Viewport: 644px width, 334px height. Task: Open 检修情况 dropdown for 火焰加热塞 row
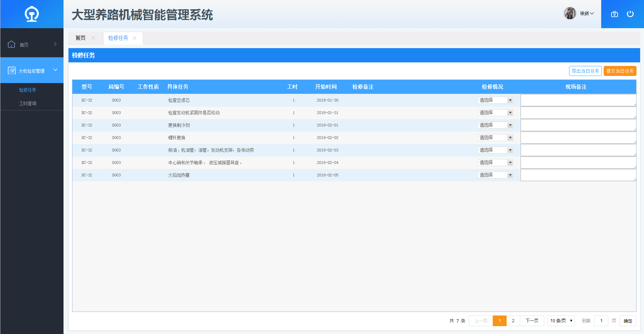495,175
